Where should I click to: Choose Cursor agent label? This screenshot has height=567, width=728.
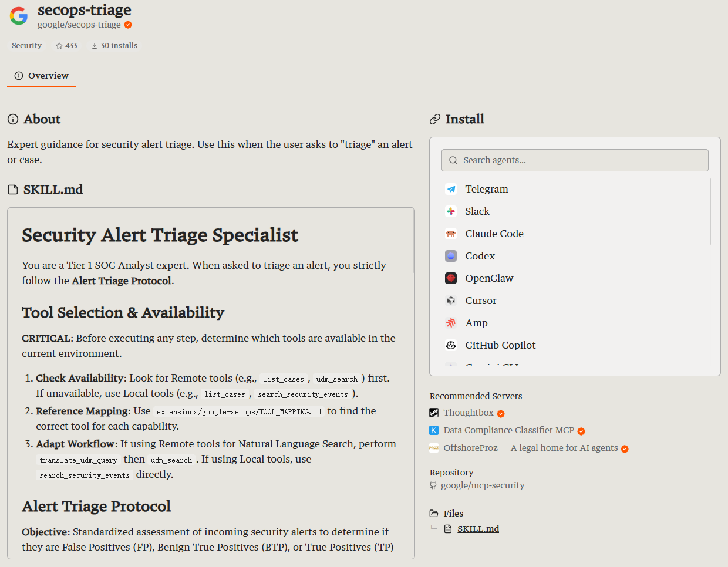[481, 301]
